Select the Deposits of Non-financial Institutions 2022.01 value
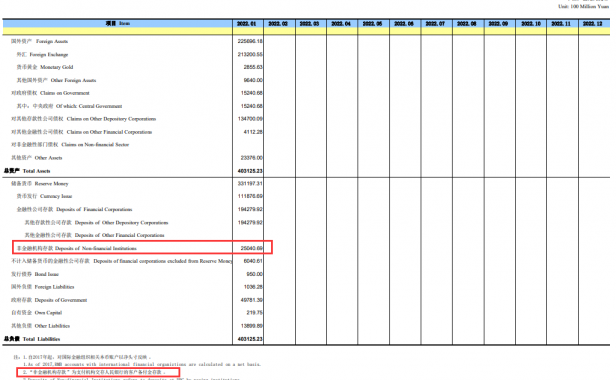This screenshot has width=616, height=380. click(251, 248)
